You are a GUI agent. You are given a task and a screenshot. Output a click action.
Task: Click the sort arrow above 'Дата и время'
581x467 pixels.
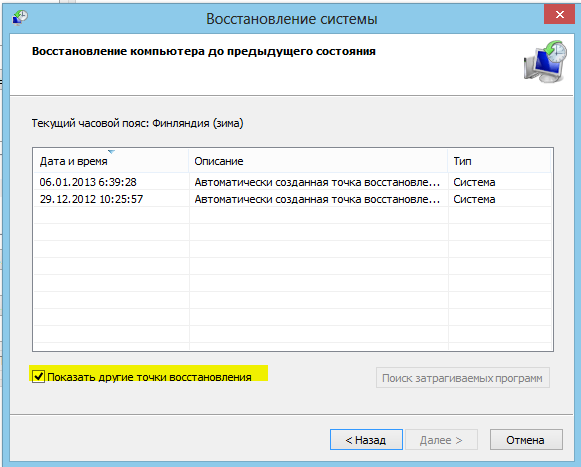(x=111, y=152)
